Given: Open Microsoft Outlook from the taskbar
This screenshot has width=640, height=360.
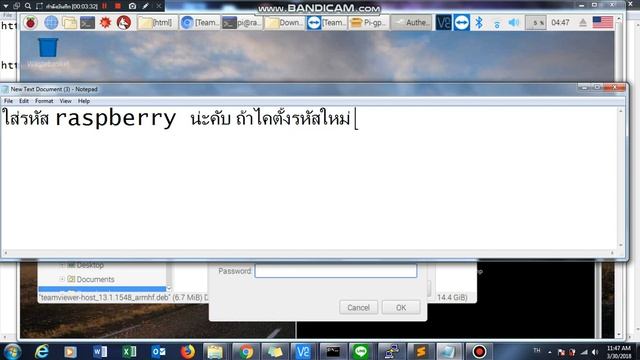Looking at the screenshot, I should pyautogui.click(x=158, y=351).
